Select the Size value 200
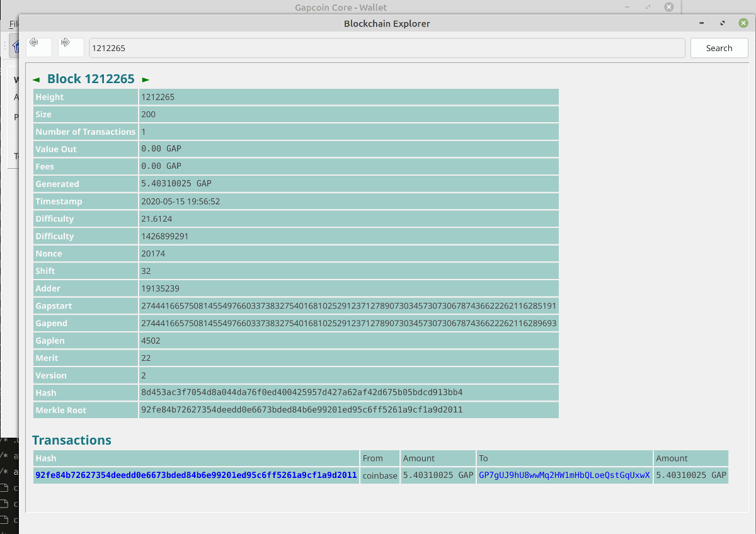 pos(148,115)
